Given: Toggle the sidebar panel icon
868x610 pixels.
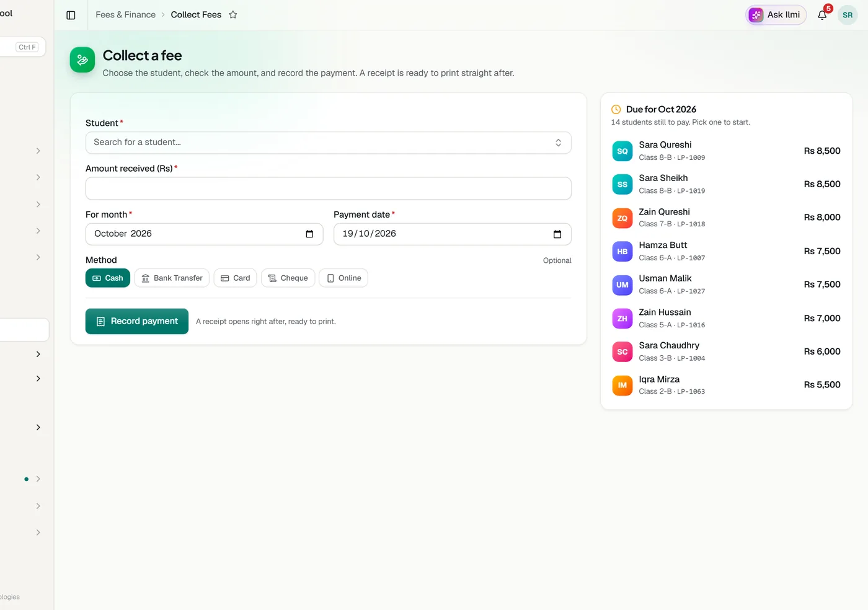Looking at the screenshot, I should [71, 15].
